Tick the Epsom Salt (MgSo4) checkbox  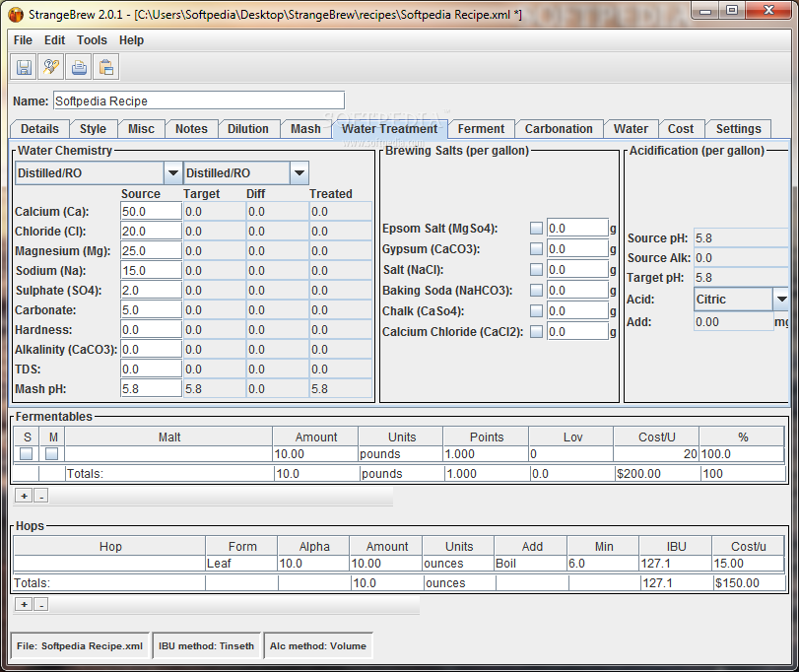[536, 229]
